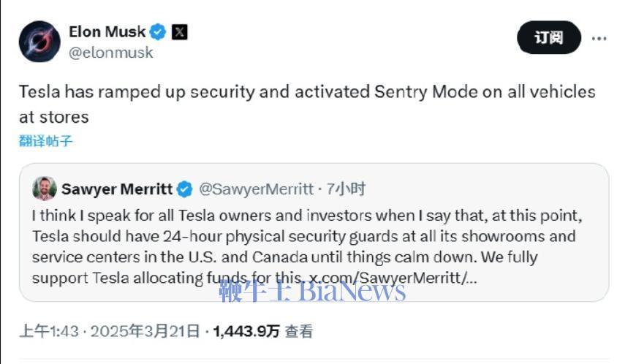Click Elon Musk's blue verified checkmark badge

pos(158,32)
